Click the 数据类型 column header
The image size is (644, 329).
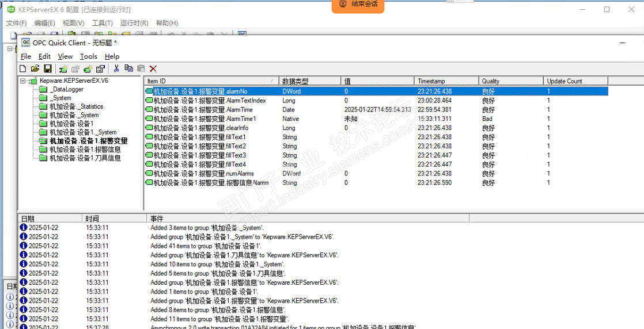310,81
